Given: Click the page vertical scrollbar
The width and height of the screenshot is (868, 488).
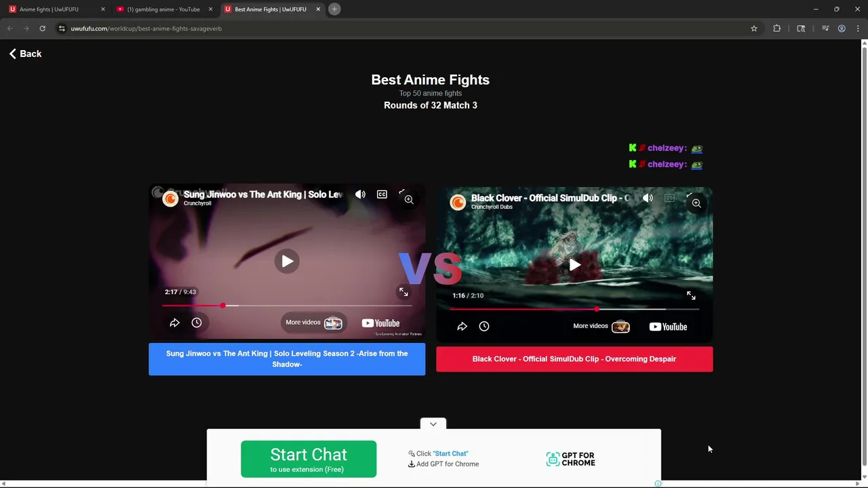Looking at the screenshot, I should 864,258.
